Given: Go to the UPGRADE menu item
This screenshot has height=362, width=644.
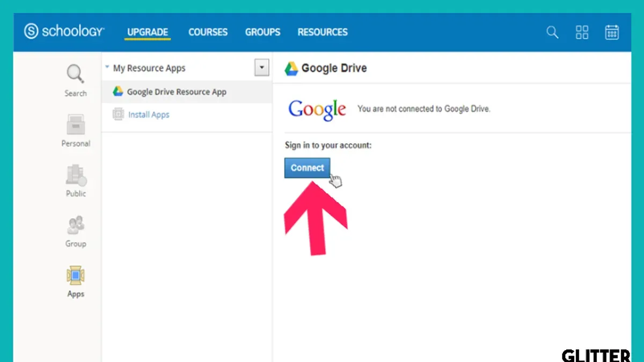Looking at the screenshot, I should 148,32.
